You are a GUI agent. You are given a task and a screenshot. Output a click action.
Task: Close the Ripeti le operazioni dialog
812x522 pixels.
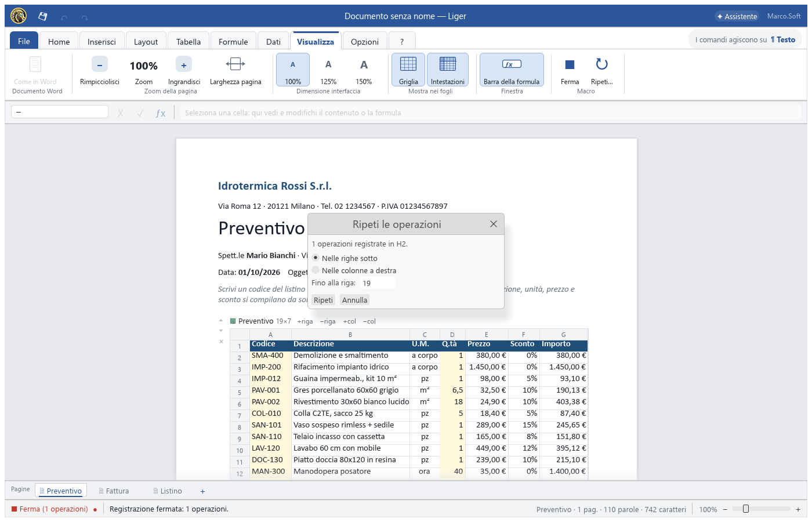pos(493,224)
